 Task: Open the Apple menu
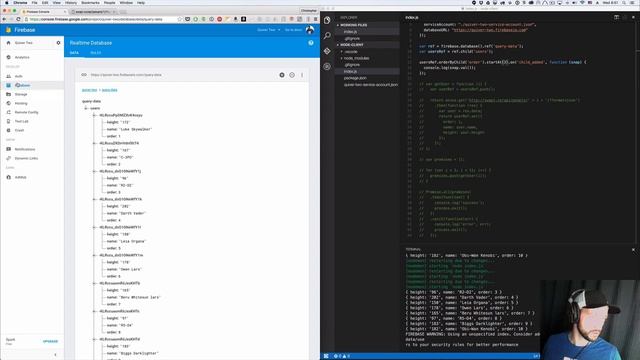click(x=7, y=3)
